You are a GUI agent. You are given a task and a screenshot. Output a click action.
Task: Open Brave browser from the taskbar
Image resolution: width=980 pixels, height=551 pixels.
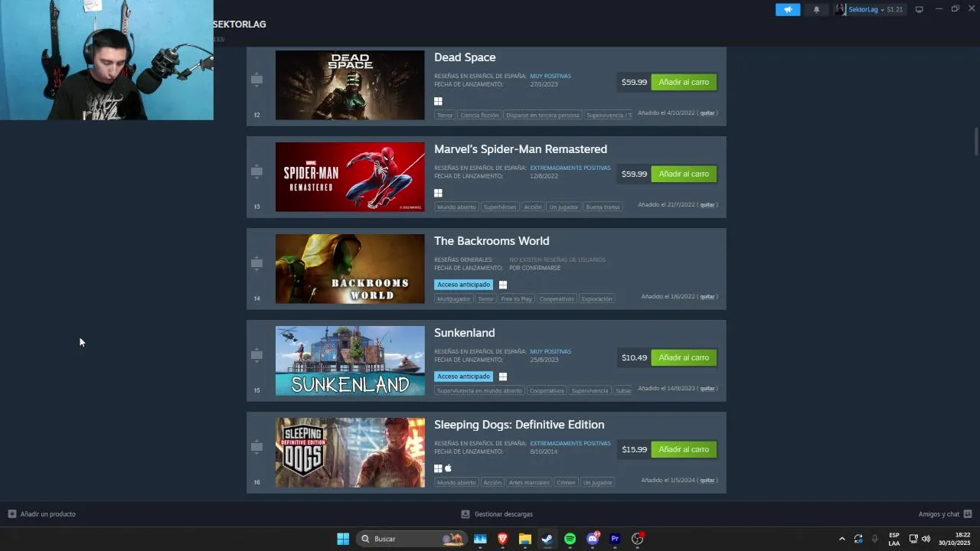point(502,539)
